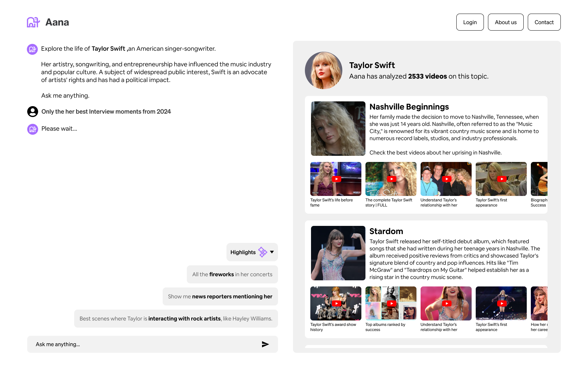The image size is (588, 380).
Task: Click the '2533 videos' analyzed text
Action: coord(427,76)
